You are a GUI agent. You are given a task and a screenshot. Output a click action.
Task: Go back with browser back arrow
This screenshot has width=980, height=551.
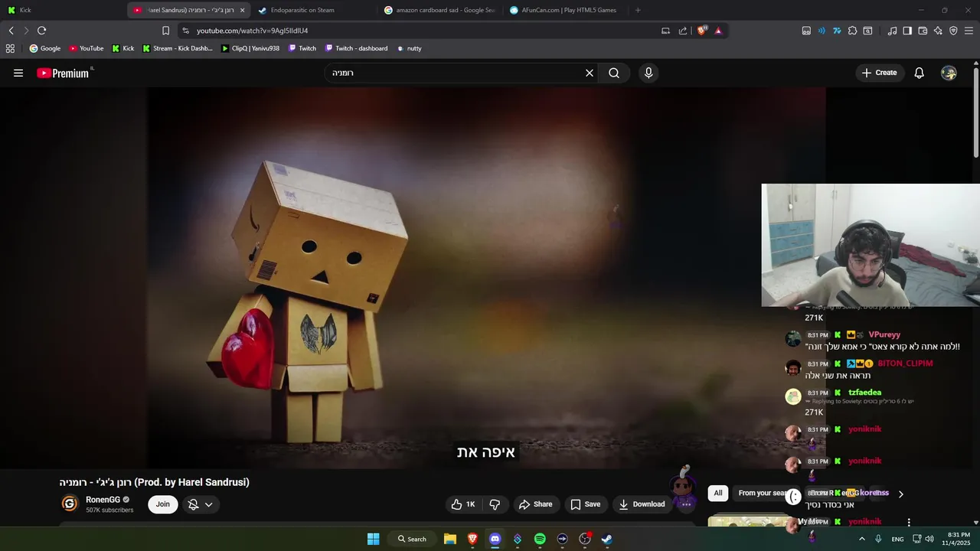click(x=11, y=31)
